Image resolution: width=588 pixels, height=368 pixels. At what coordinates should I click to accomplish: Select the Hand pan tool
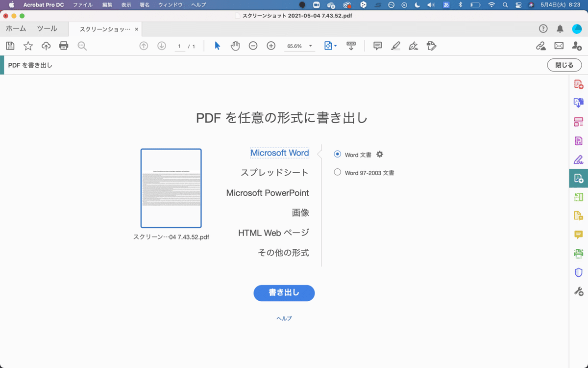(x=235, y=46)
